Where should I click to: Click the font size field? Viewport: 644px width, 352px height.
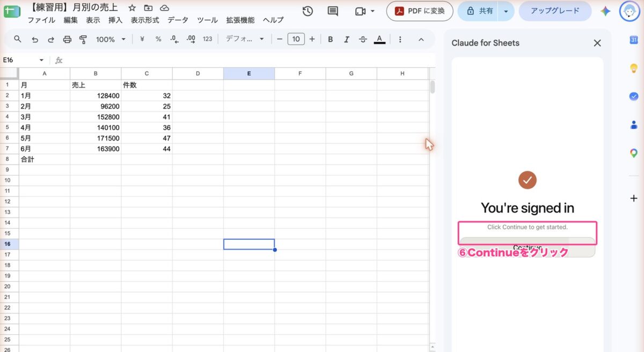pos(296,39)
